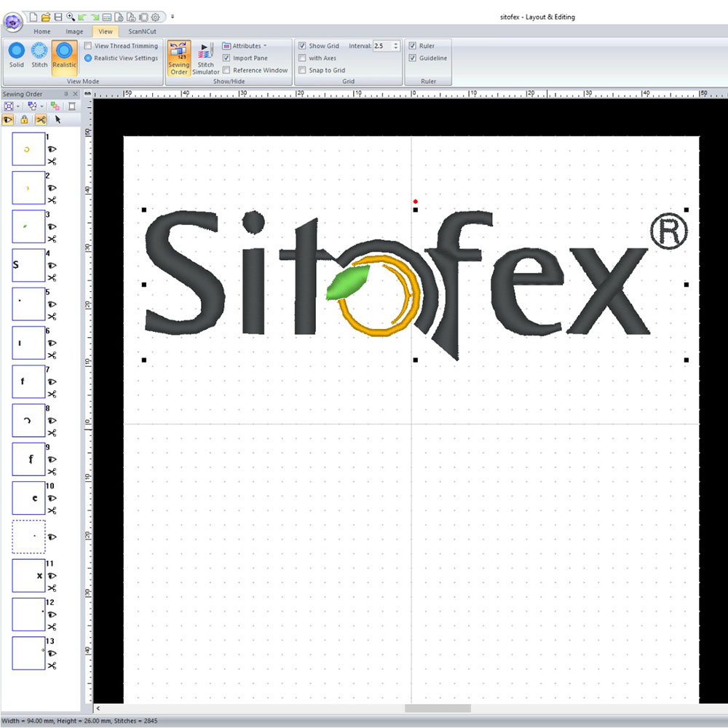Toggle visibility of sewing order item 9
The height and width of the screenshot is (728, 728).
tap(52, 459)
